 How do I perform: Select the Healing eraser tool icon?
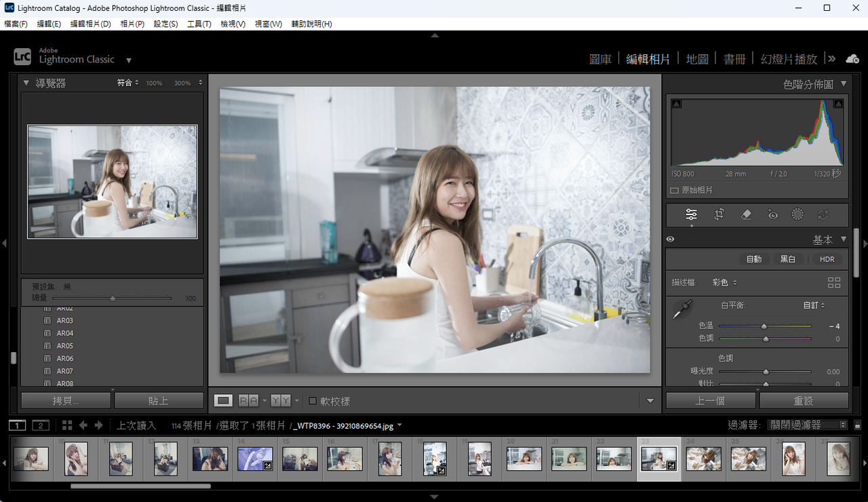pos(746,214)
